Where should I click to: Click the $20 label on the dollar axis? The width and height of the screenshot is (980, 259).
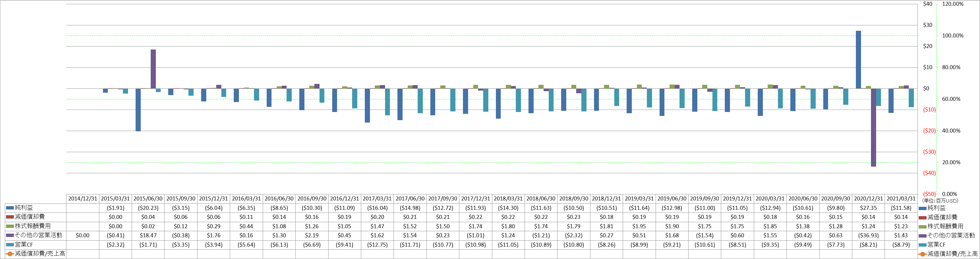click(x=927, y=46)
